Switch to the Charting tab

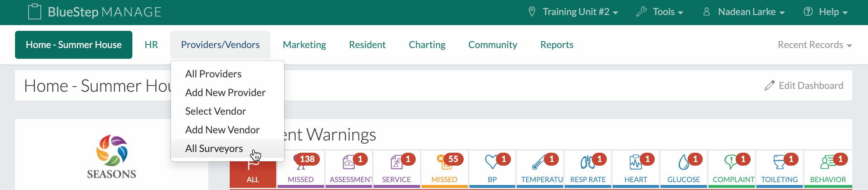point(427,45)
